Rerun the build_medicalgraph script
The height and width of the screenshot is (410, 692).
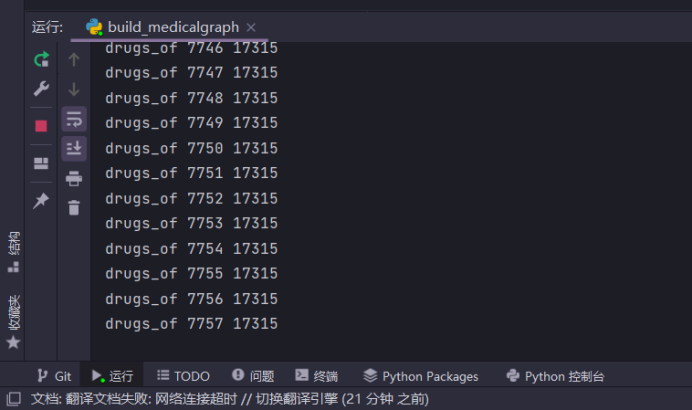pos(41,60)
